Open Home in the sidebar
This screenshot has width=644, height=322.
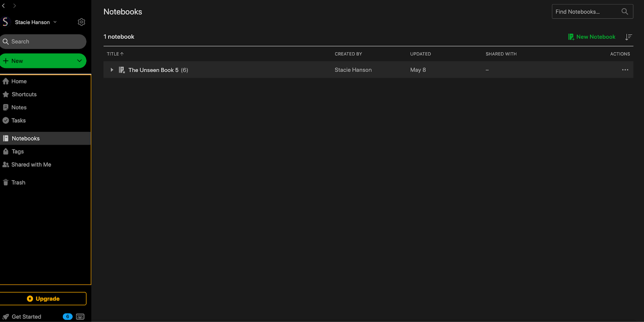[45, 81]
